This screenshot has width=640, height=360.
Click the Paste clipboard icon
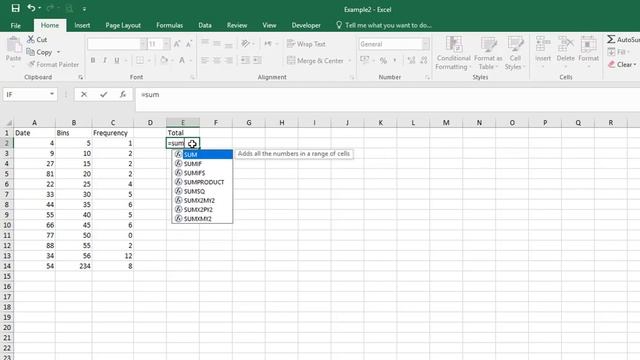(13, 45)
